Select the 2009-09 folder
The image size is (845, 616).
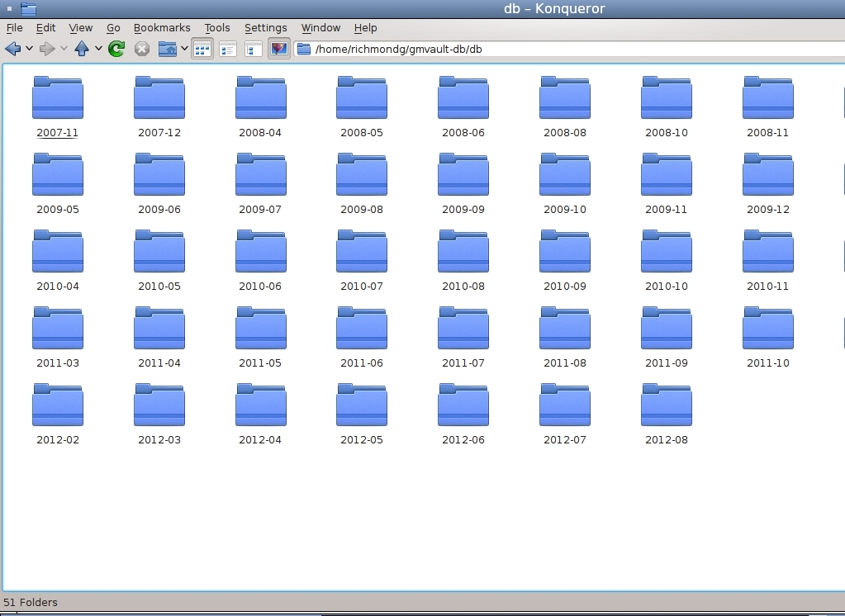click(x=463, y=174)
